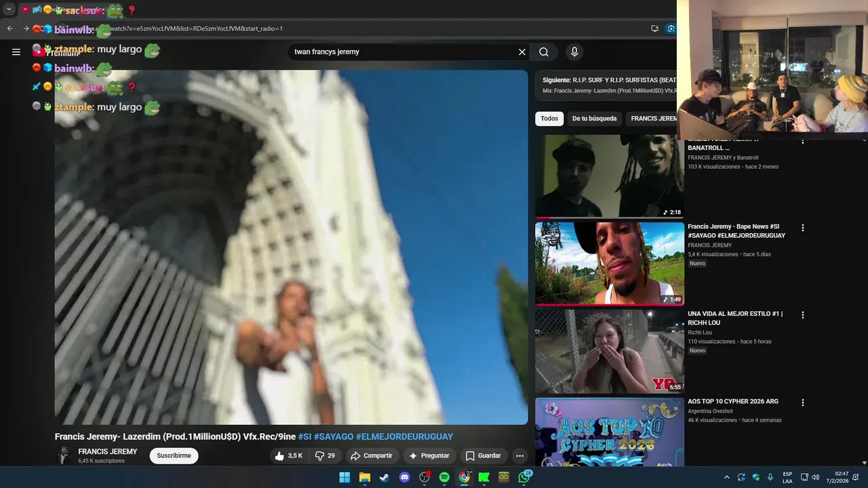This screenshot has width=868, height=488.
Task: Click the Suscribirme button
Action: tap(174, 455)
